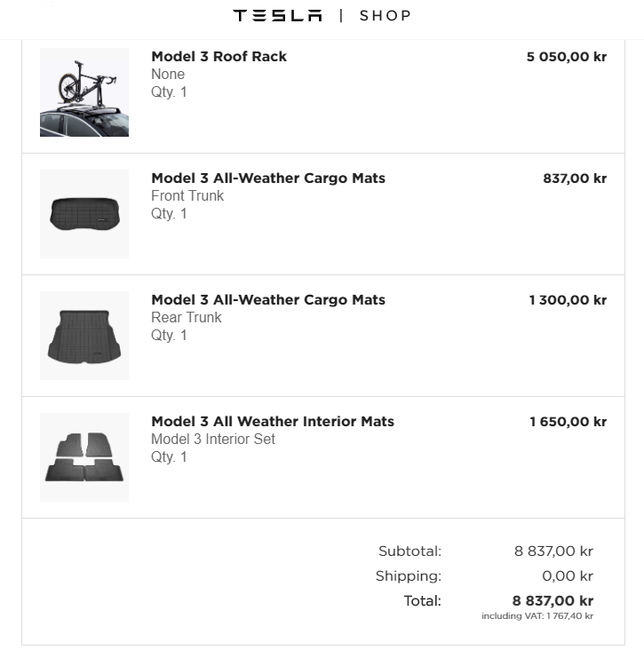Click the Tesla logo in header
Viewport: 644px width, 658px height.
click(x=277, y=15)
